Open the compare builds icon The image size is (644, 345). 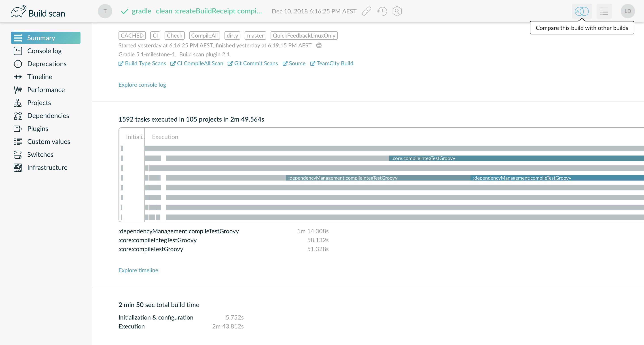pos(582,11)
